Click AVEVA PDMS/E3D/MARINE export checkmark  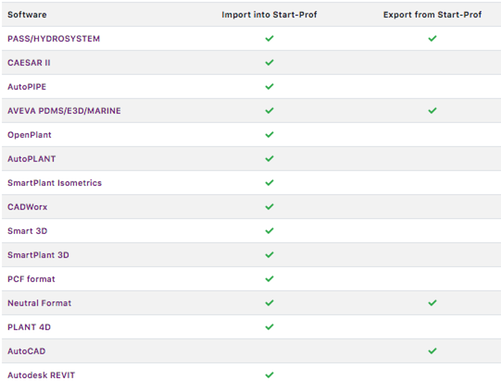(x=432, y=110)
